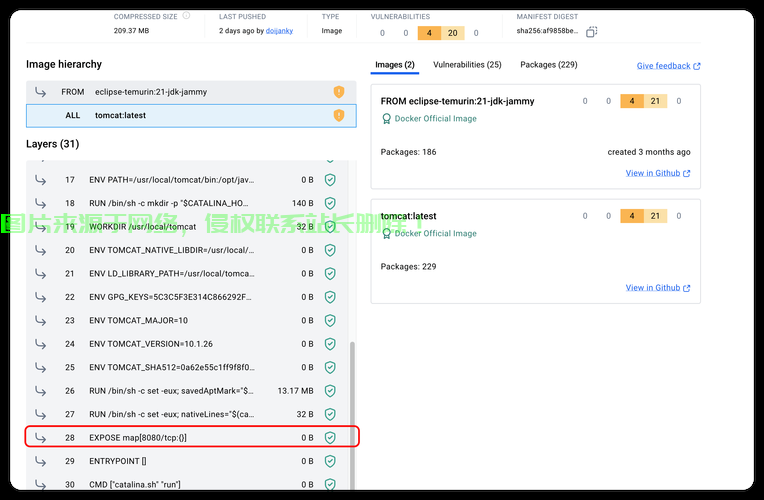
Task: Select layer 27 RUN nativeLines row
Action: pos(188,414)
